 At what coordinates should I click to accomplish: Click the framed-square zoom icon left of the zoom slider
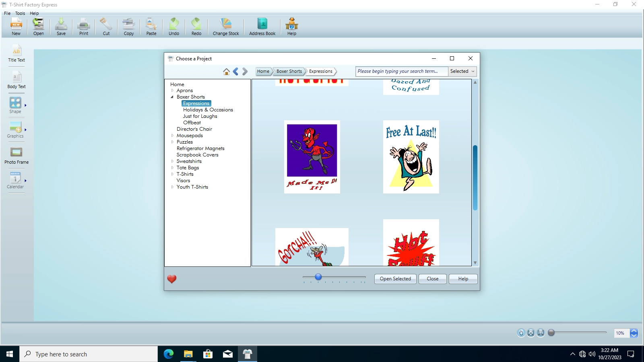(x=541, y=333)
